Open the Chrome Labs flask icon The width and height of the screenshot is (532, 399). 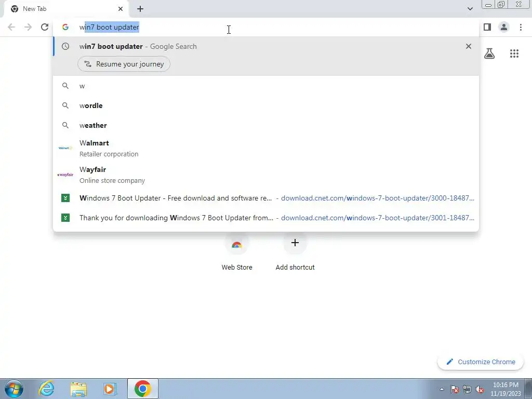tap(489, 54)
